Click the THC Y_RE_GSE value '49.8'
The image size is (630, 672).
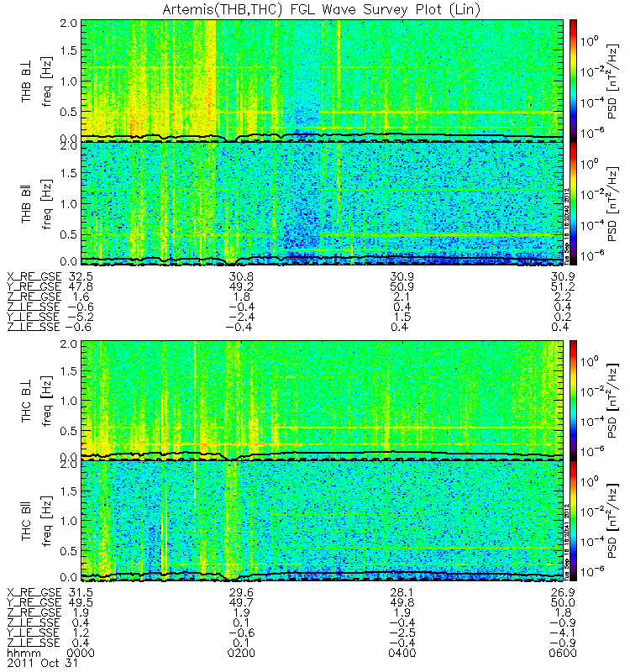[x=402, y=602]
